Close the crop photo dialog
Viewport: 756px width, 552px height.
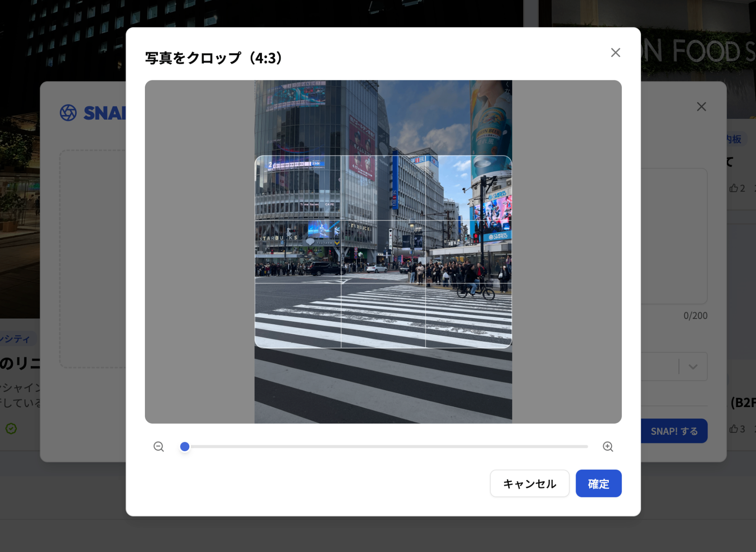(x=615, y=52)
